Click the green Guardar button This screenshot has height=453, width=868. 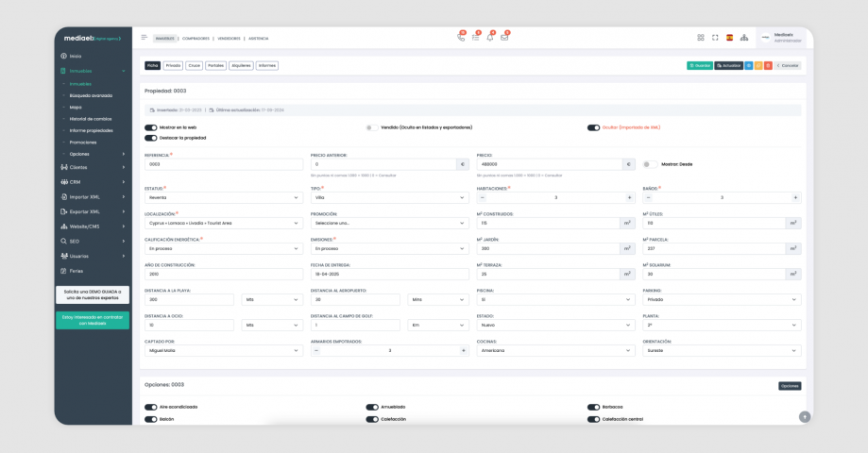699,65
